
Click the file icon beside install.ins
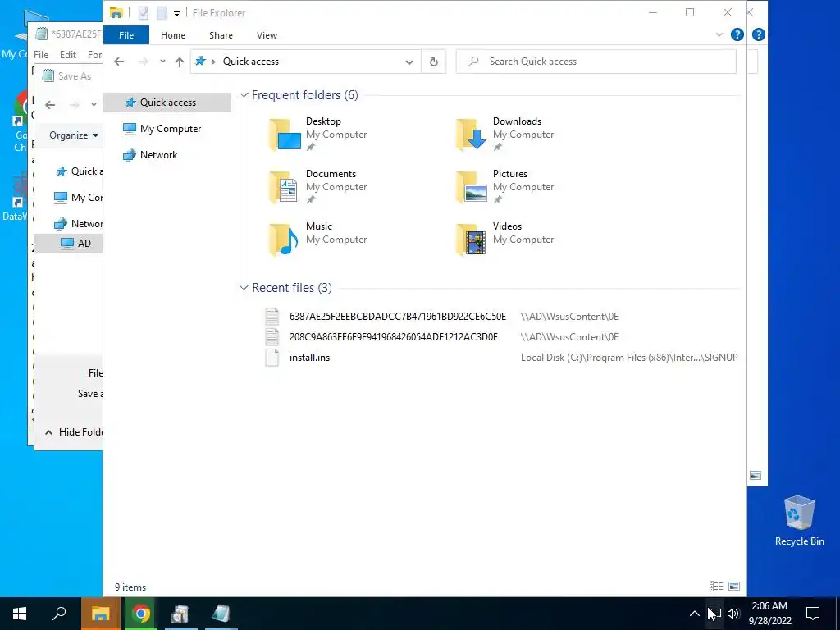272,358
